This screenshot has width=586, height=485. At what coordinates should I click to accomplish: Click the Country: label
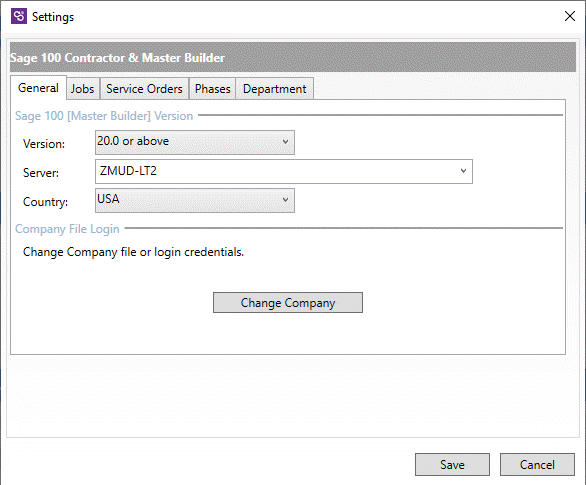[46, 202]
